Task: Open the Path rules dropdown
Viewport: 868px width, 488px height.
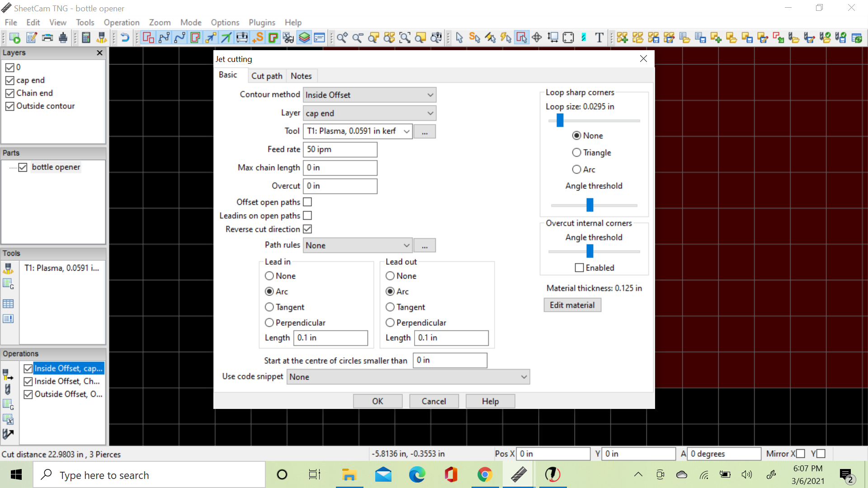Action: click(x=358, y=245)
